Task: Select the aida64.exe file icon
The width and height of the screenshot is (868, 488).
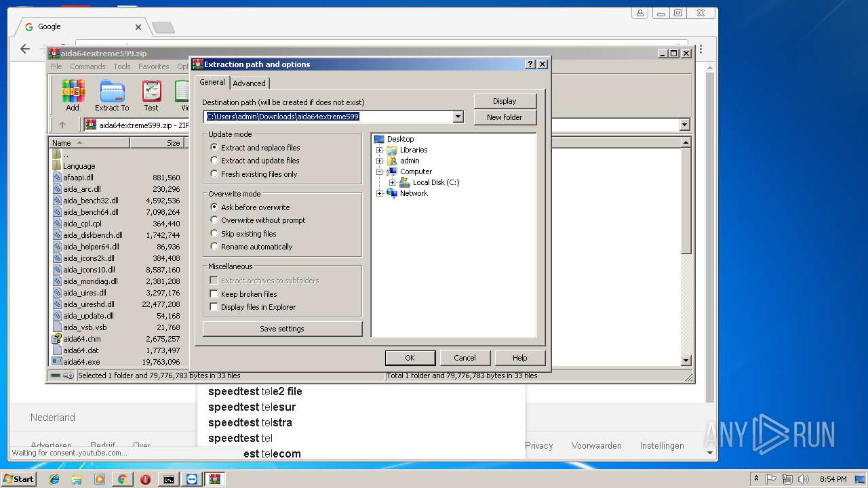Action: 57,362
